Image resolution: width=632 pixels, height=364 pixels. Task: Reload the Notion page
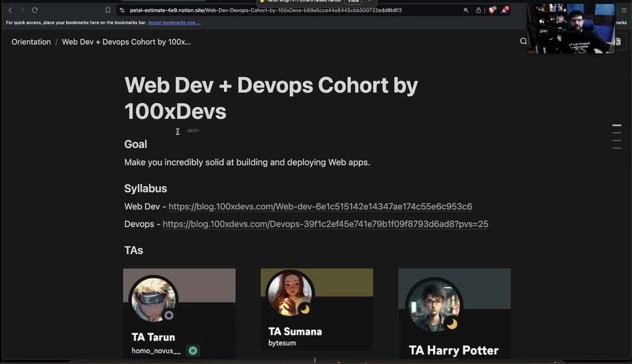click(35, 10)
